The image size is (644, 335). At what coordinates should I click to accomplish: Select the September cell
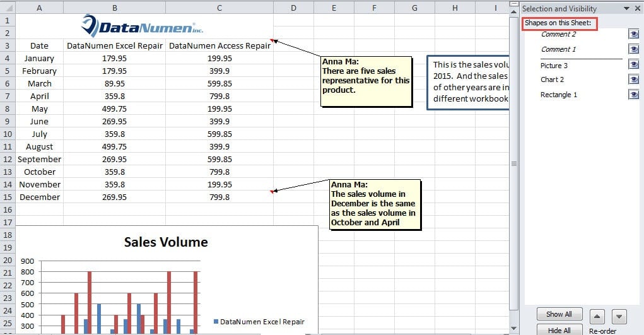click(x=40, y=159)
